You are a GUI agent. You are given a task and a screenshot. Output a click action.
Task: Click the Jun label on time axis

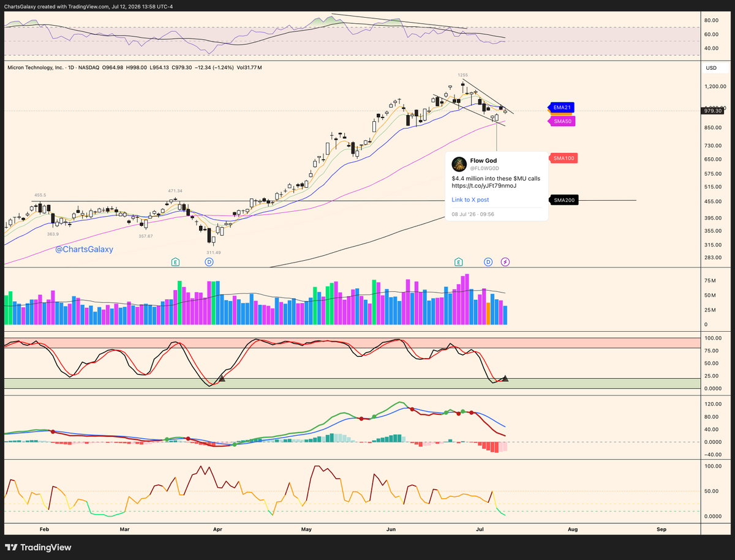[x=392, y=528]
